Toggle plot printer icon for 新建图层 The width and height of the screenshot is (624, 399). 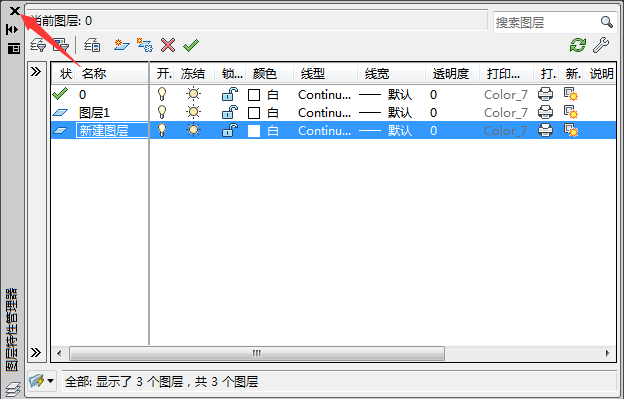[545, 130]
